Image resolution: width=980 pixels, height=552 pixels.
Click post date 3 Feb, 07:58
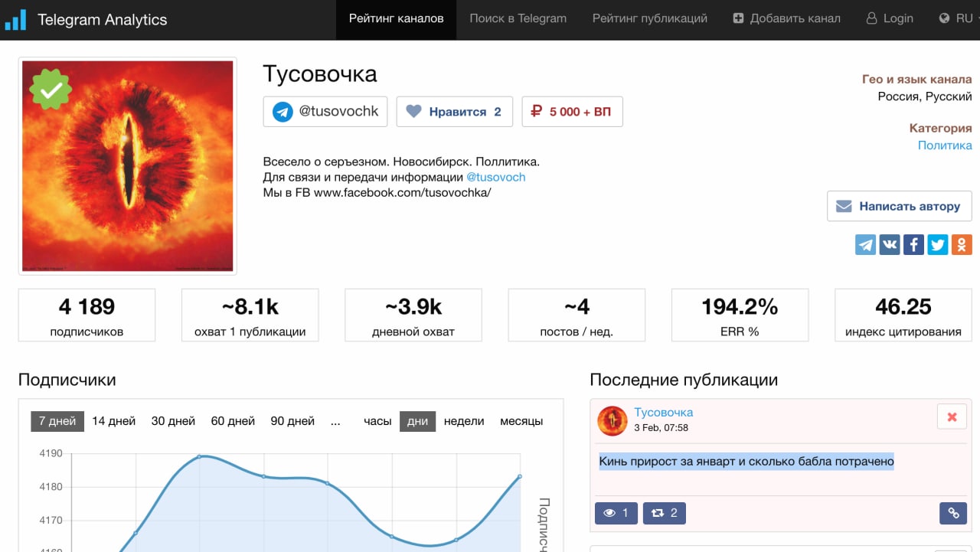click(x=661, y=428)
